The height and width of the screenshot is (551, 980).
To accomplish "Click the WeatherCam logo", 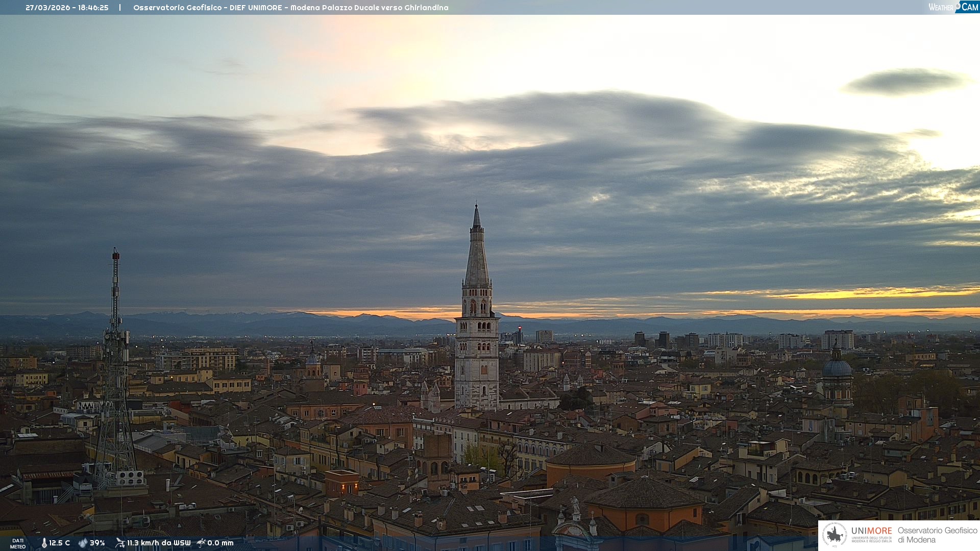I will pyautogui.click(x=953, y=7).
